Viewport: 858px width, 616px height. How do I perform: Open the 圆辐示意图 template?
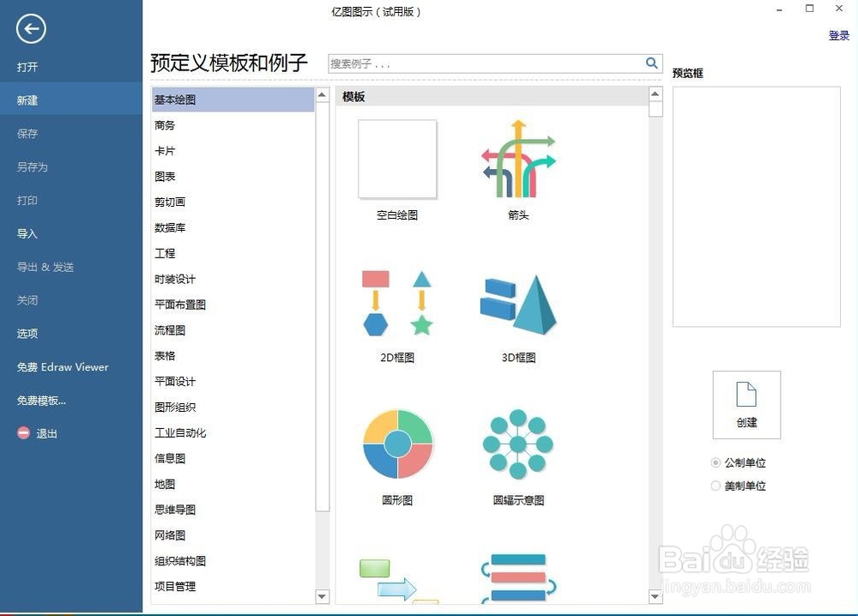517,443
